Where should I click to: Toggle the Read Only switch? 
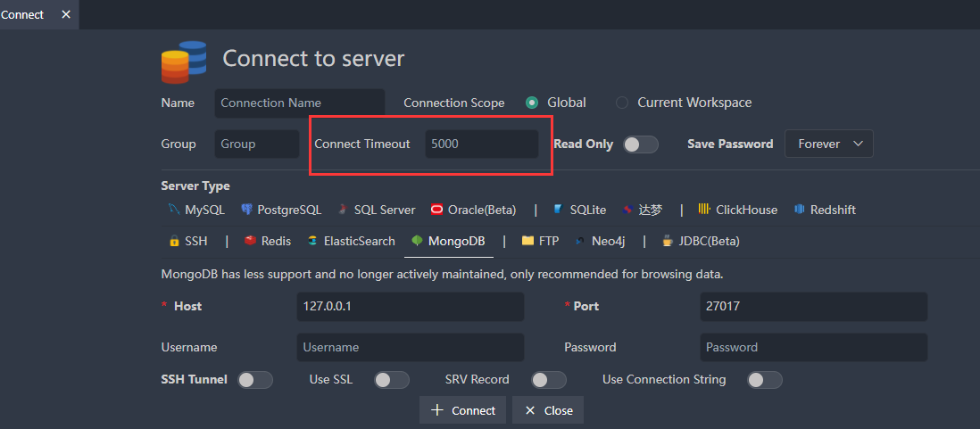[x=641, y=144]
